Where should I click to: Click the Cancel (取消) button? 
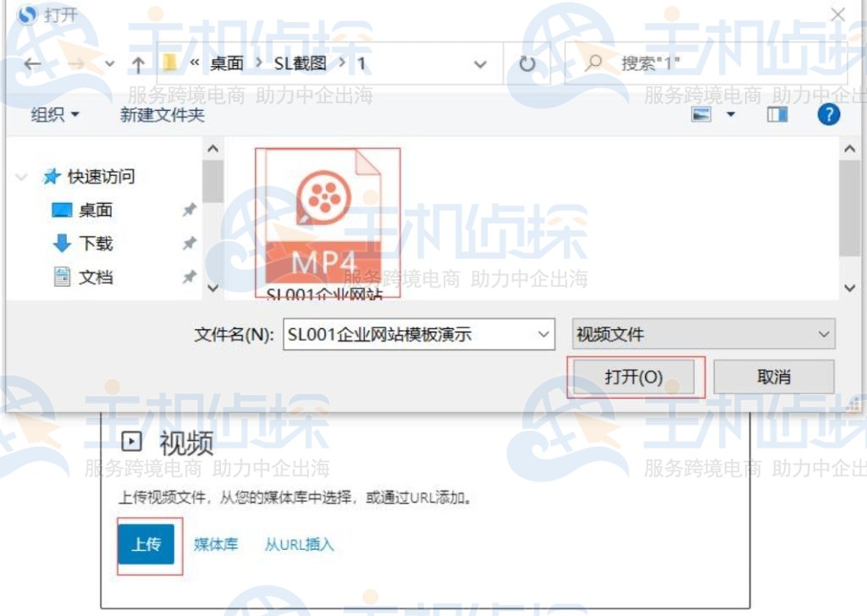coord(773,377)
